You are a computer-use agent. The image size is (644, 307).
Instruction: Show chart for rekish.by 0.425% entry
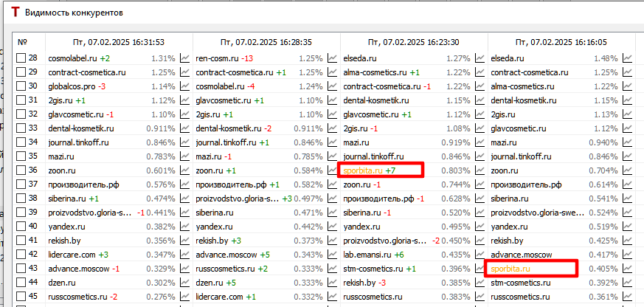tap(627, 241)
